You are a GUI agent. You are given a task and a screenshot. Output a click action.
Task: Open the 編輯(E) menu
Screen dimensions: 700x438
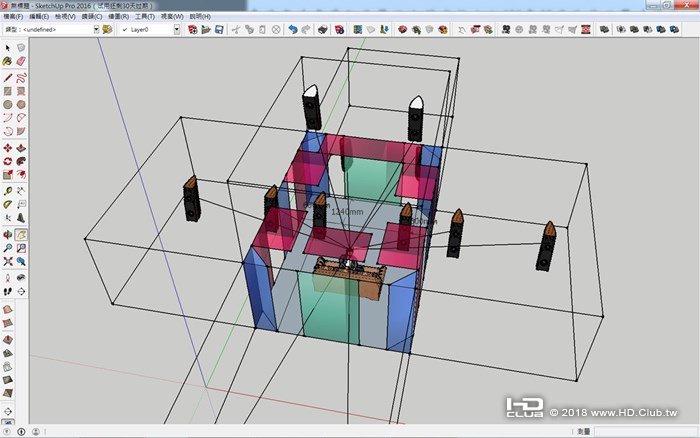coord(39,17)
